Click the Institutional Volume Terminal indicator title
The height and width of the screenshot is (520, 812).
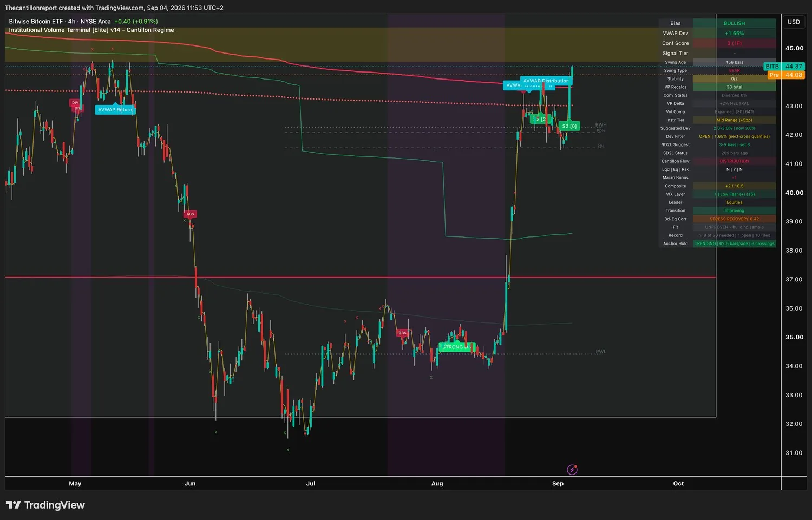click(91, 30)
